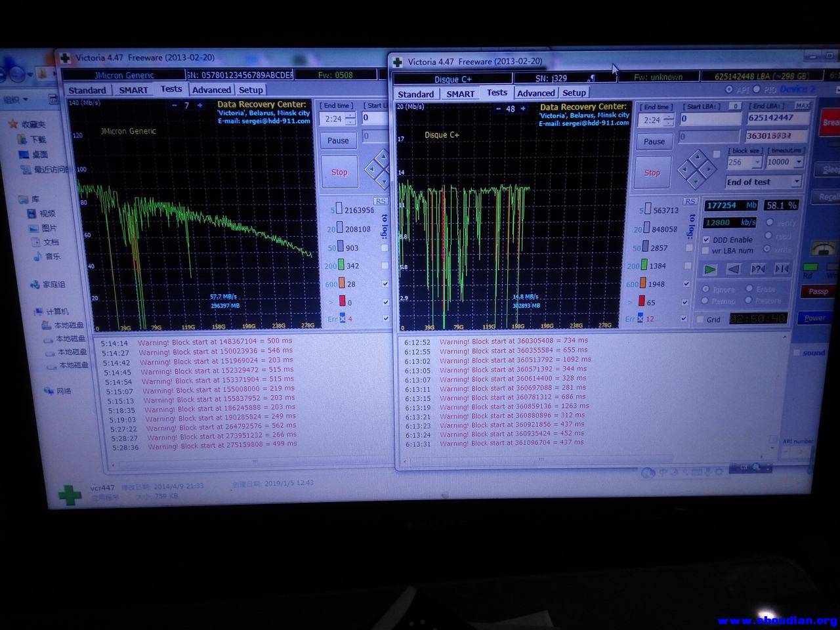The height and width of the screenshot is (630, 840).
Task: Click reverse scan arrow in right Victoria window
Action: click(734, 269)
